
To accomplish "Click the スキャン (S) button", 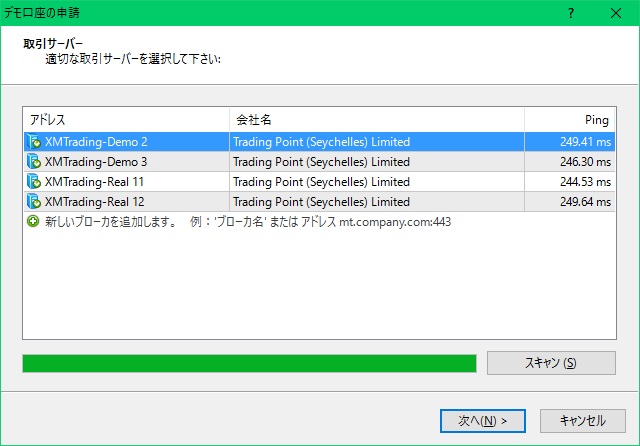I will (551, 363).
